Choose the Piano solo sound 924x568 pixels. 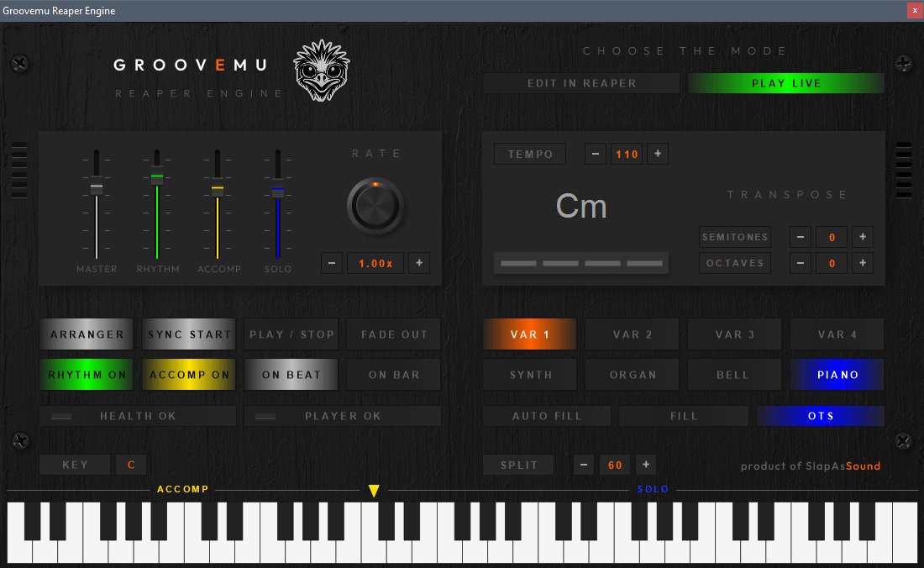point(837,375)
